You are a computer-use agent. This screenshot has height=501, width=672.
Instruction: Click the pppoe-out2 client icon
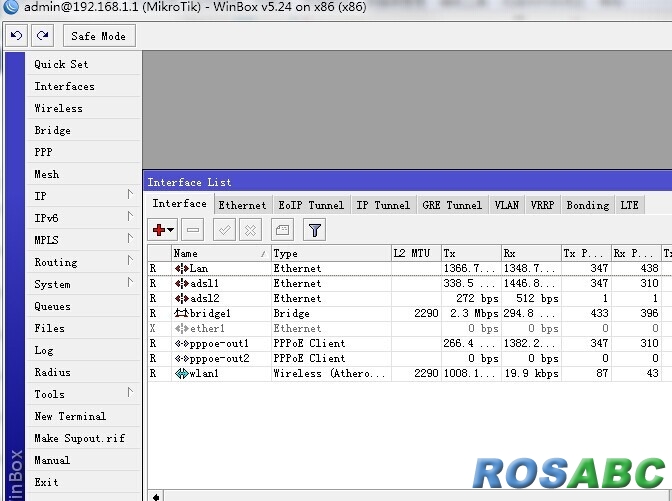coord(181,359)
